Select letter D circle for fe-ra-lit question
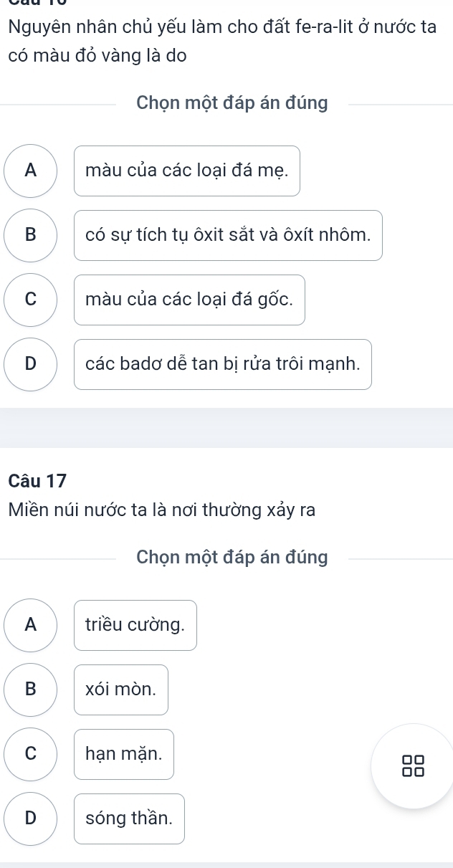Image resolution: width=453 pixels, height=868 pixels. point(30,364)
